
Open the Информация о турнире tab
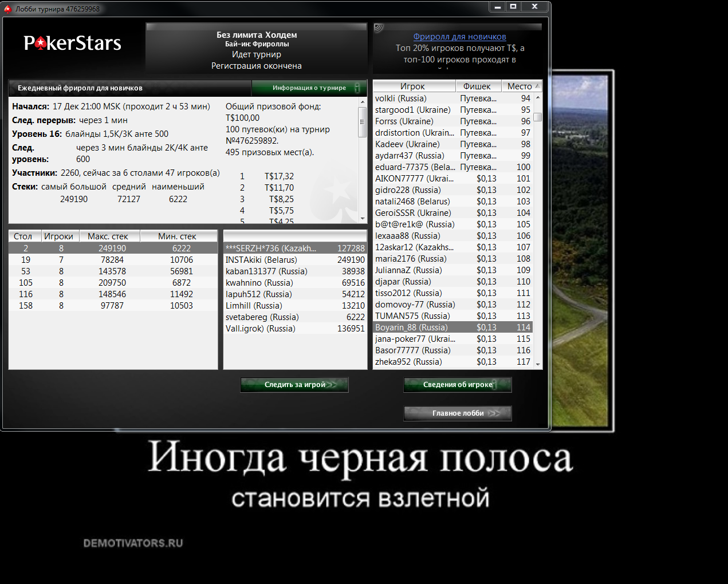click(x=309, y=88)
